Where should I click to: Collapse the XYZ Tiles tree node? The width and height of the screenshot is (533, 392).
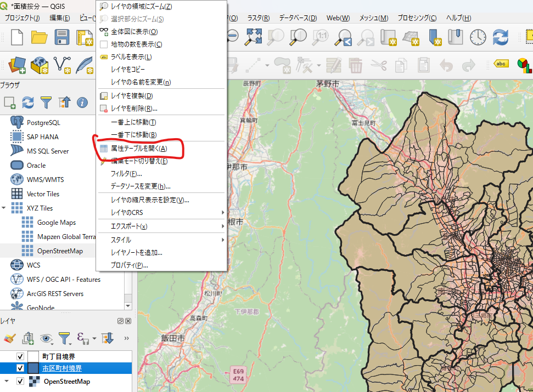coord(4,208)
